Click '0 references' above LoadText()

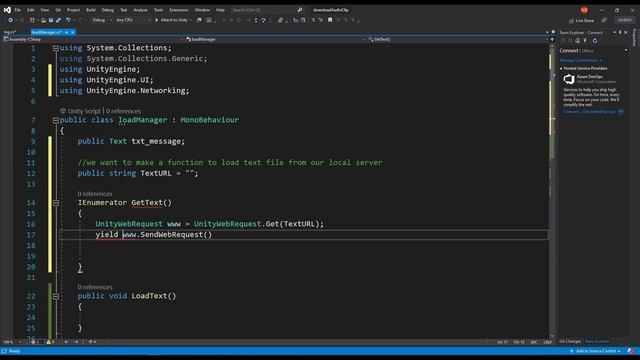[x=95, y=287]
